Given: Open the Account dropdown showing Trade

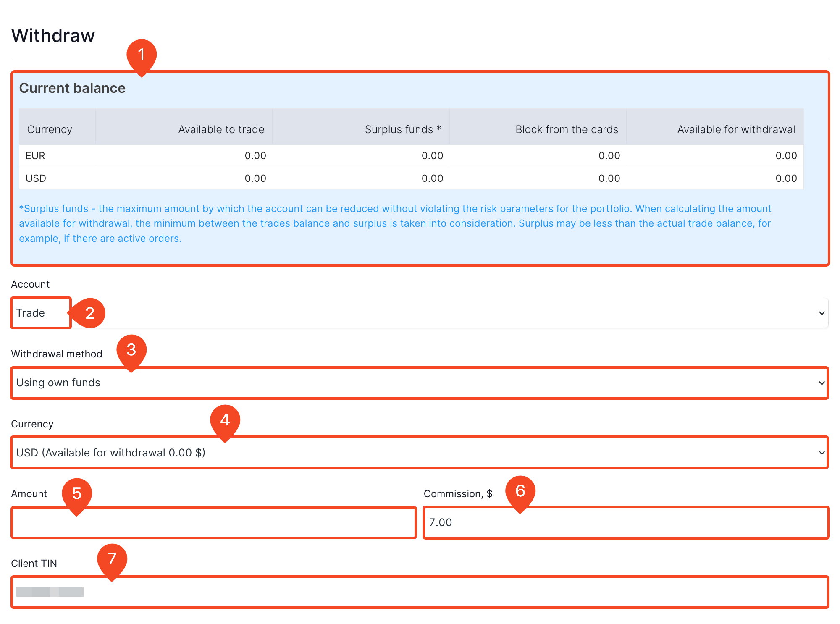Looking at the screenshot, I should tap(420, 313).
